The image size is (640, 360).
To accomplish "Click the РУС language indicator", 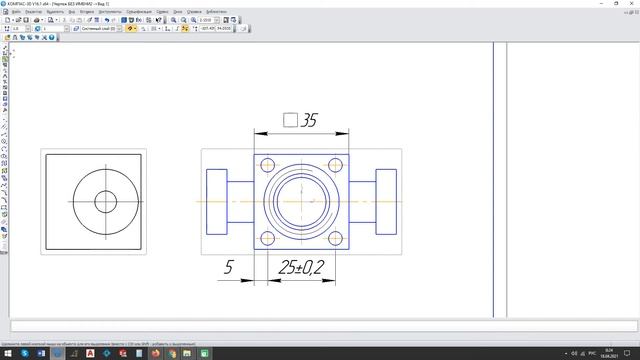I will [592, 353].
